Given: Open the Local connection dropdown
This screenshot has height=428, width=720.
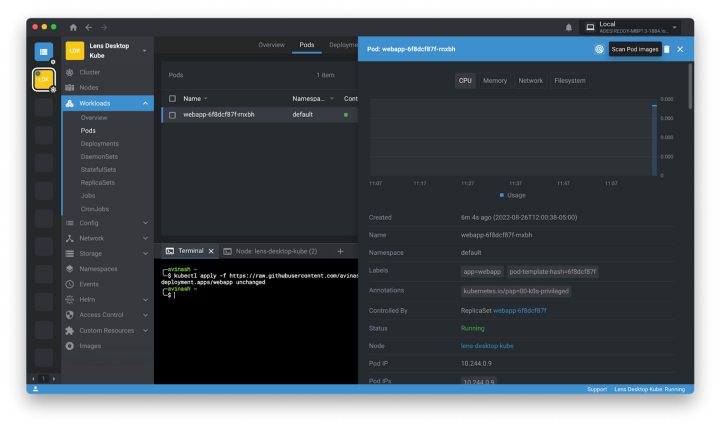Looking at the screenshot, I should [632, 27].
